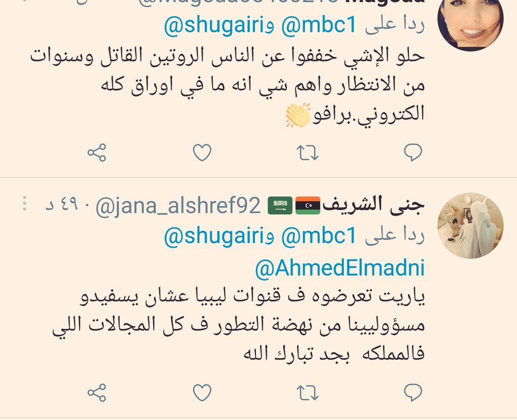Reply to Magoda's tweet with comment icon
This screenshot has width=517, height=420.
click(413, 152)
